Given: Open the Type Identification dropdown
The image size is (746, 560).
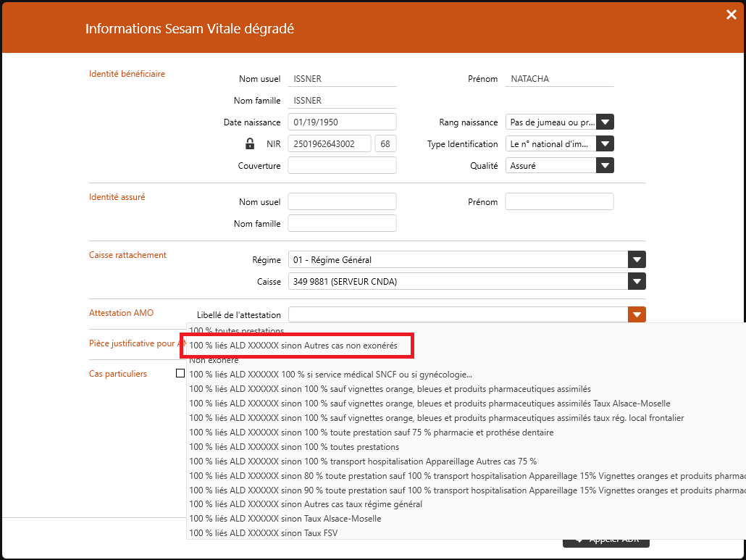Looking at the screenshot, I should click(x=605, y=144).
